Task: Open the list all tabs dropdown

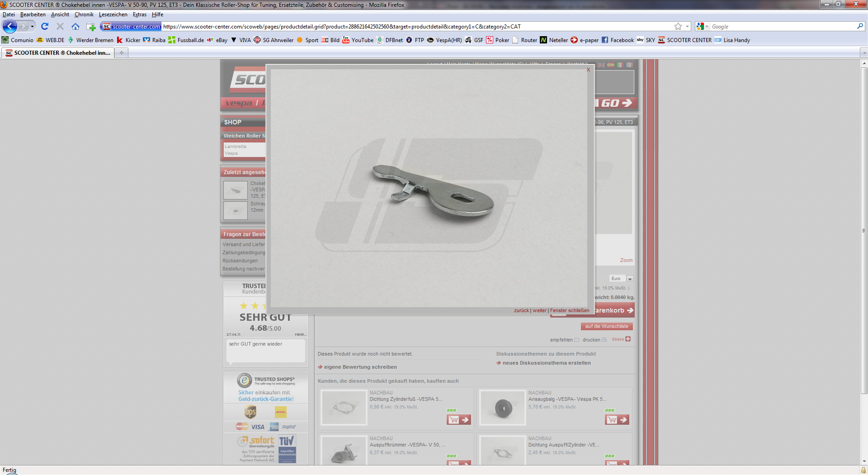Action: 864,53
